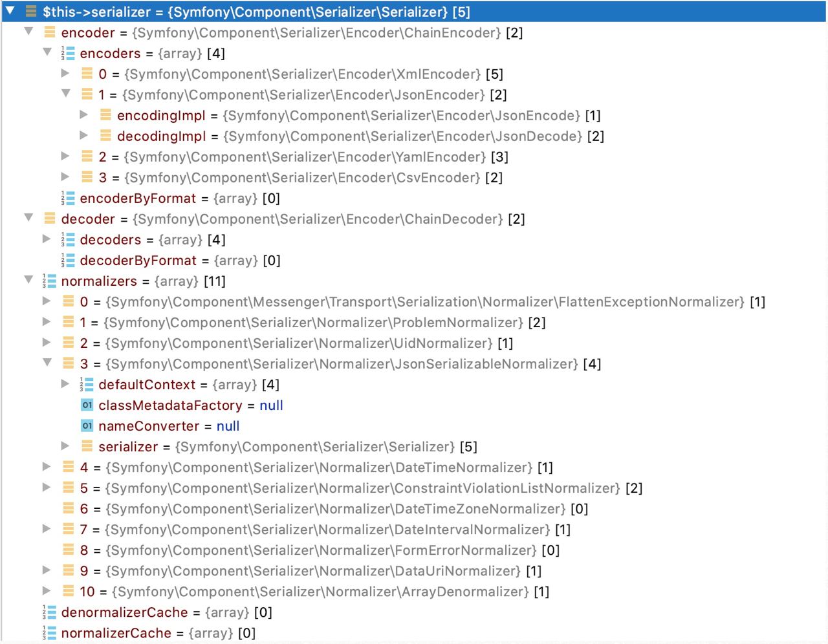Collapse normalizer 3 JsonSerializableNormalizer
The width and height of the screenshot is (828, 644).
[x=47, y=363]
